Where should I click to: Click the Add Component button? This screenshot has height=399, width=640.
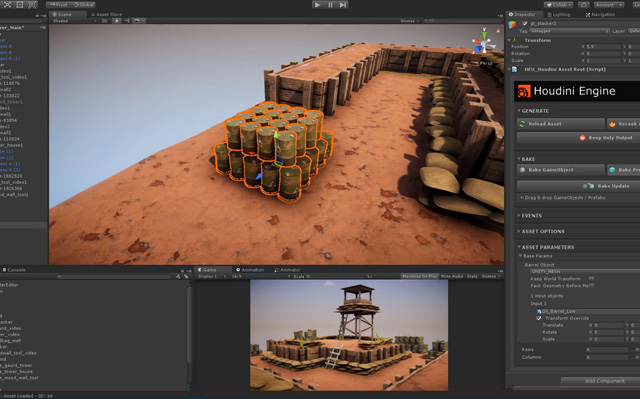[x=604, y=381]
